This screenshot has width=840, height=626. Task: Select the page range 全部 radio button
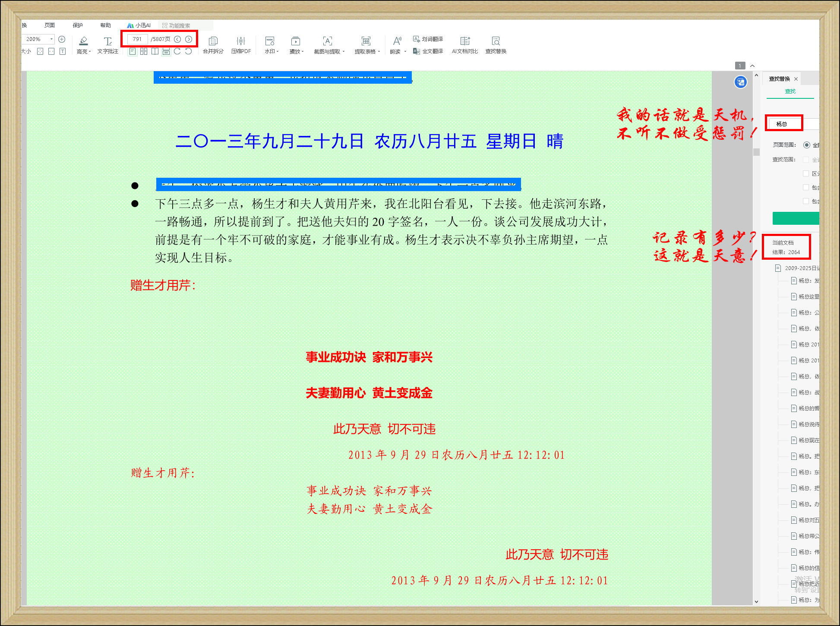tap(807, 145)
